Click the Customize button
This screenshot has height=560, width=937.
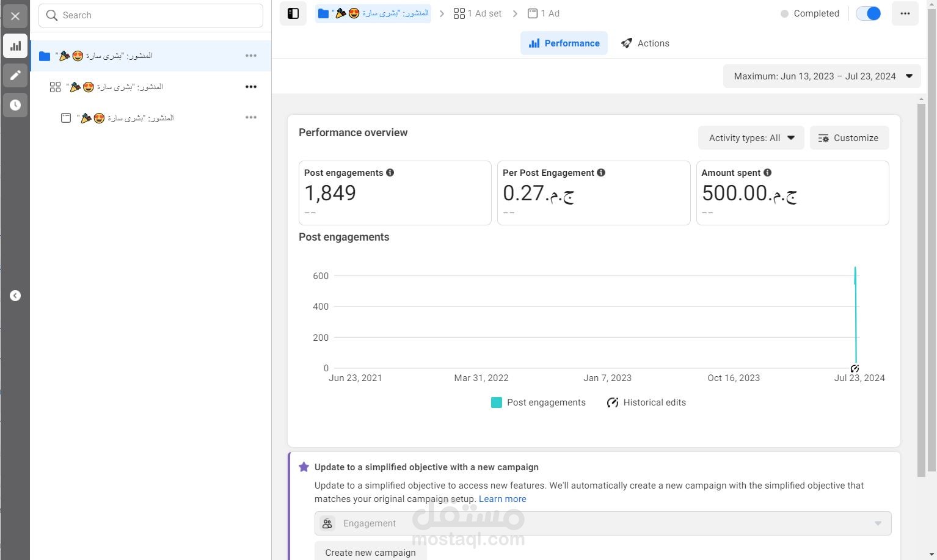tap(849, 138)
